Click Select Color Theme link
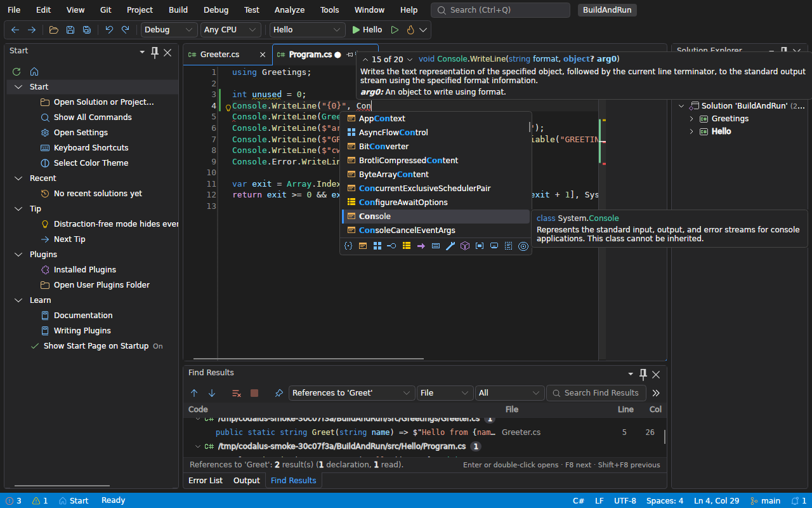Viewport: 812px width, 508px height. (91, 163)
